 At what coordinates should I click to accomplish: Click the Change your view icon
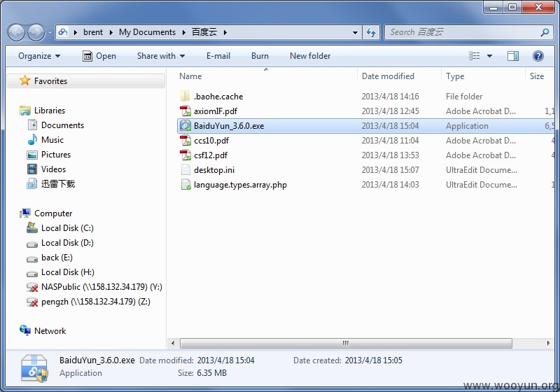click(475, 56)
